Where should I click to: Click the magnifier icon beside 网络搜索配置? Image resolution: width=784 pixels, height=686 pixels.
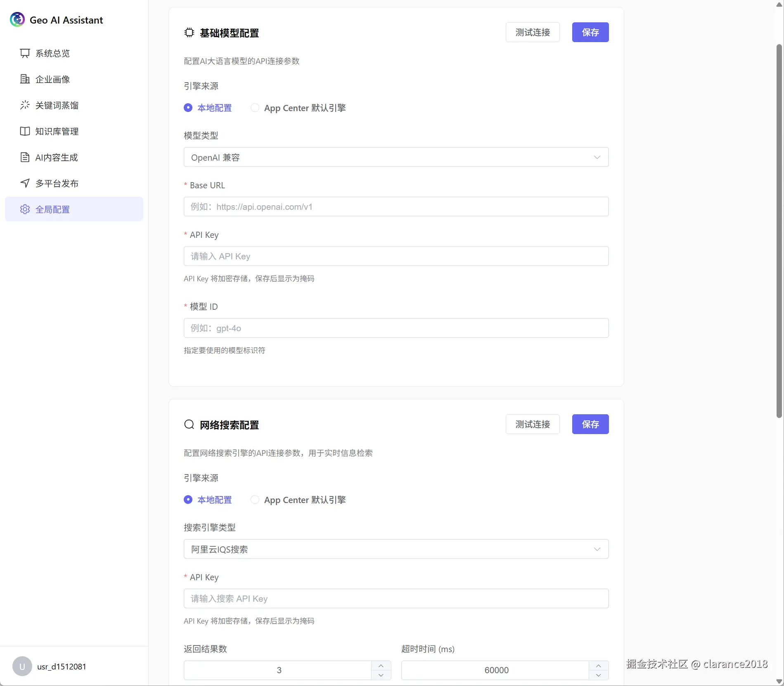coord(189,425)
